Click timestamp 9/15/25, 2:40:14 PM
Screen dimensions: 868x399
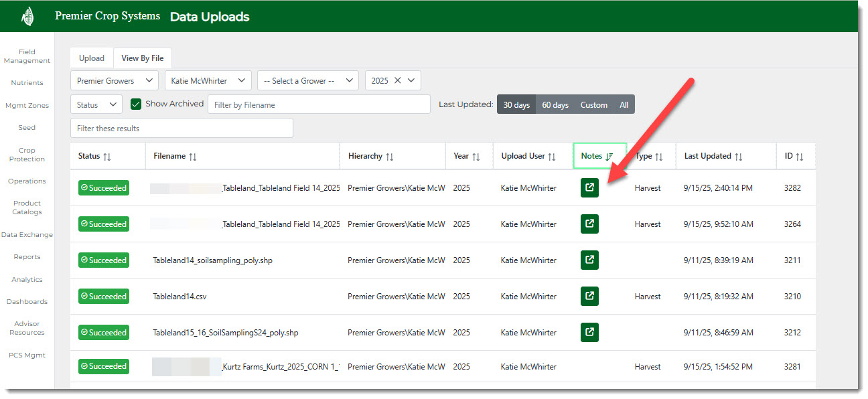718,188
